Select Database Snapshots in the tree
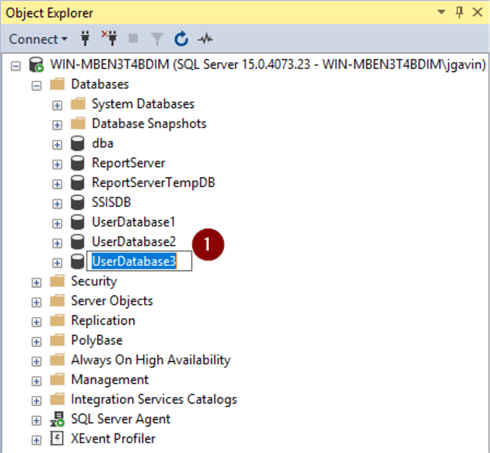Image resolution: width=490 pixels, height=453 pixels. point(149,124)
